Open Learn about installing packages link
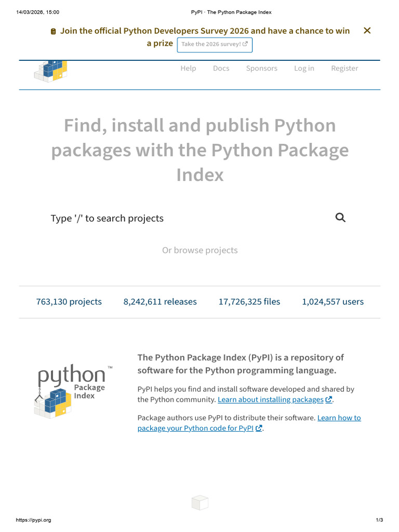The width and height of the screenshot is (399, 532). coord(270,400)
